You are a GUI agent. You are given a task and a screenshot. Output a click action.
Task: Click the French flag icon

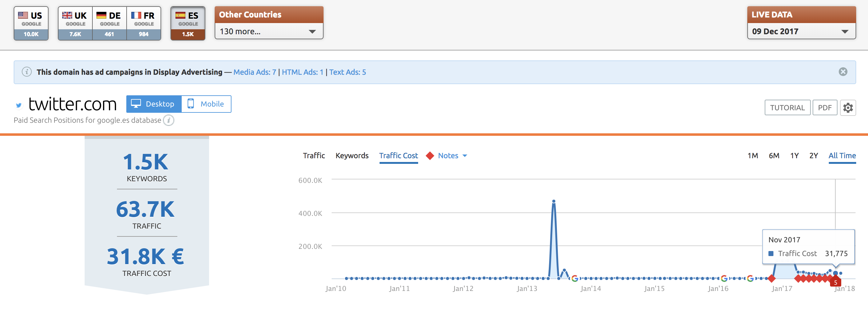tap(136, 15)
